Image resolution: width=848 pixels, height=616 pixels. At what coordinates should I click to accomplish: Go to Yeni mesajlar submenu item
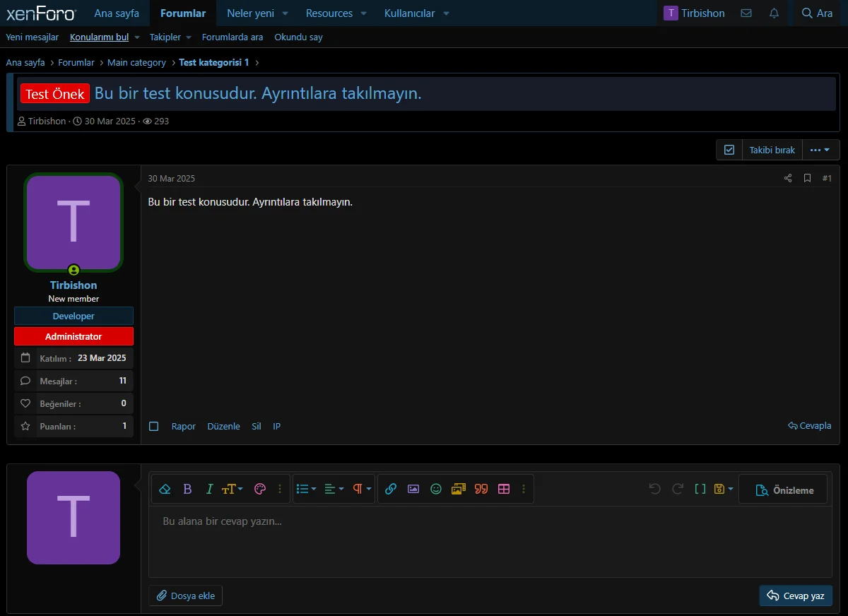(33, 37)
